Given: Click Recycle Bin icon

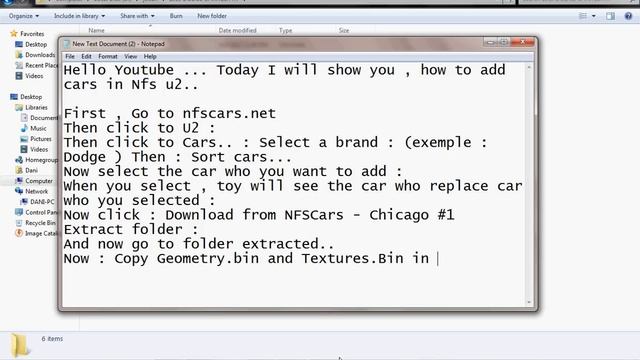Looking at the screenshot, I should [19, 223].
